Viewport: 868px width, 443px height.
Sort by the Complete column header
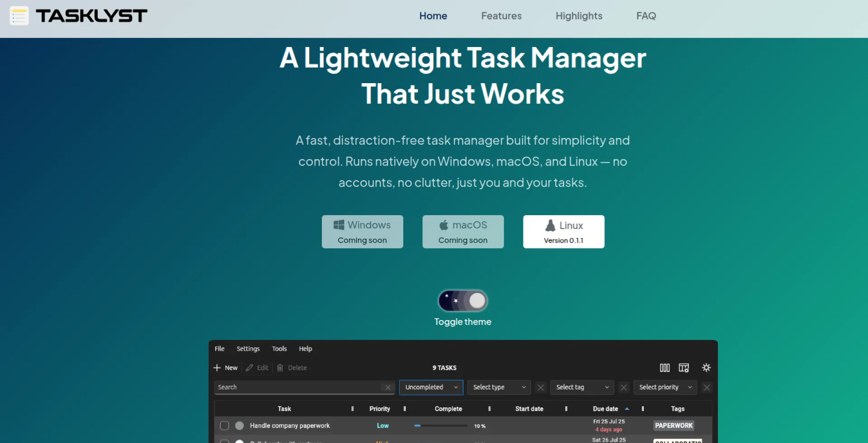448,409
